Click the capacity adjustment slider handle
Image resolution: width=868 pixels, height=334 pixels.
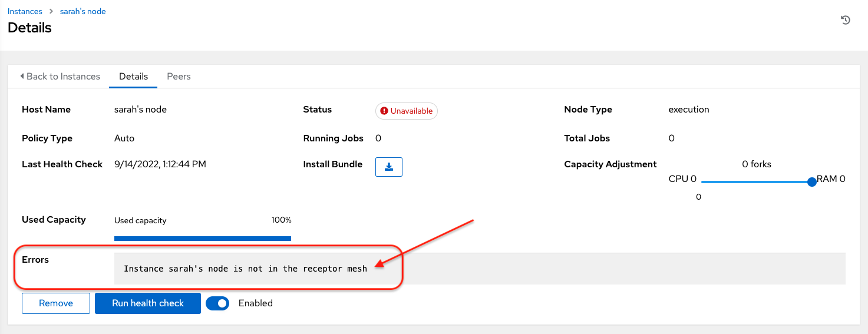click(x=811, y=182)
